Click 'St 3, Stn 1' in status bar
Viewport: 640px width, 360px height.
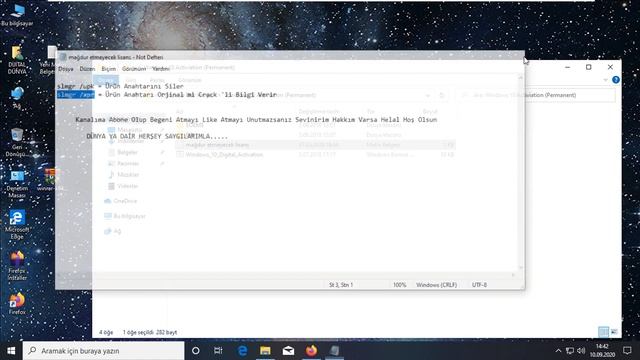[x=341, y=285]
